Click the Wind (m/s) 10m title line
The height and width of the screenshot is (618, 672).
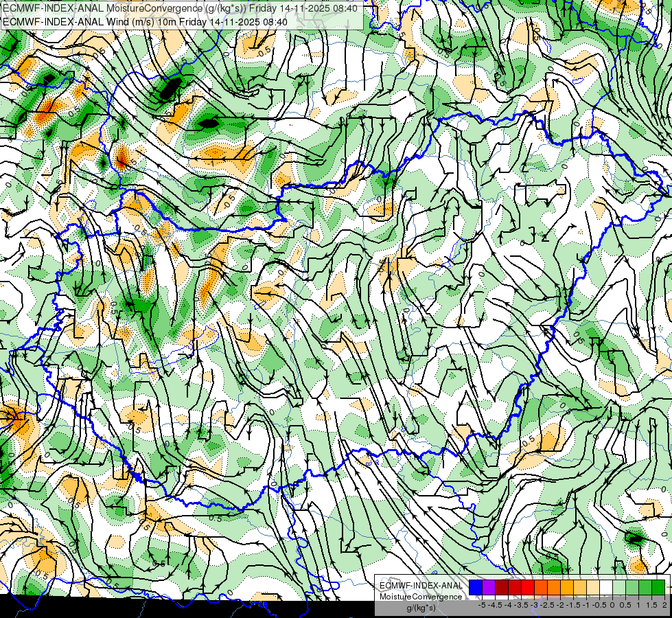146,21
